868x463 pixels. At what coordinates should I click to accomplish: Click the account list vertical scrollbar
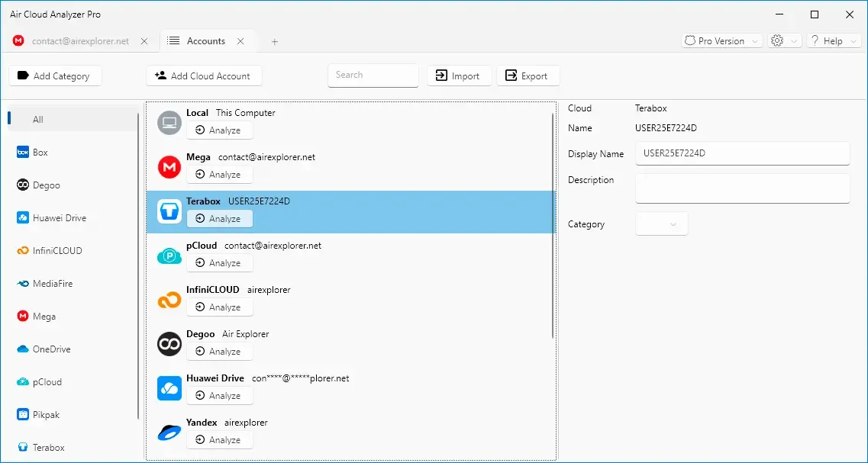553,226
